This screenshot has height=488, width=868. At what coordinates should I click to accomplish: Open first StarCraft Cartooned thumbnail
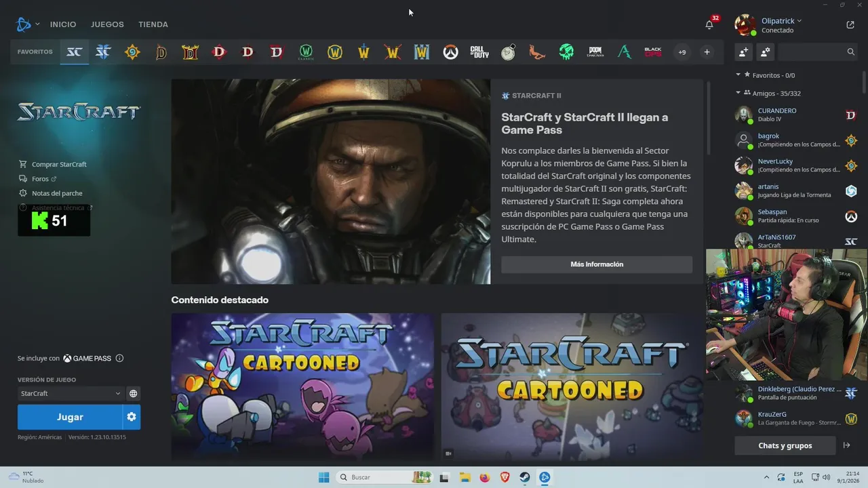(x=302, y=387)
